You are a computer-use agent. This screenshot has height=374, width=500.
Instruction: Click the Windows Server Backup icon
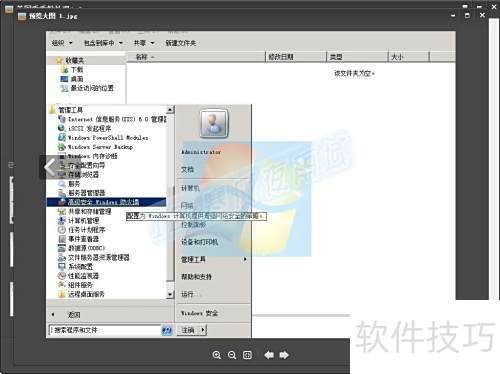(62, 147)
